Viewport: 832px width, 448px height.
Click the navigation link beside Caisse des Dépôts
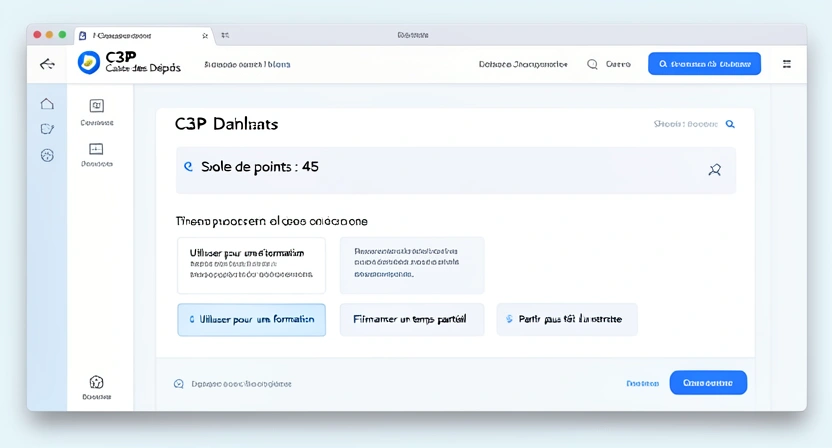point(247,64)
